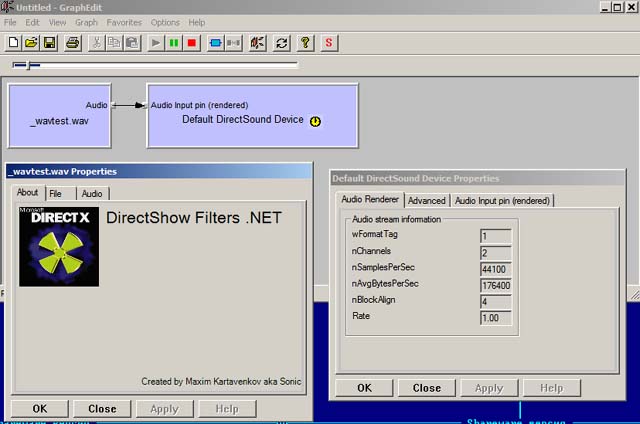Screen dimensions: 640x424
Task: Pause the filter graph
Action: click(174, 43)
